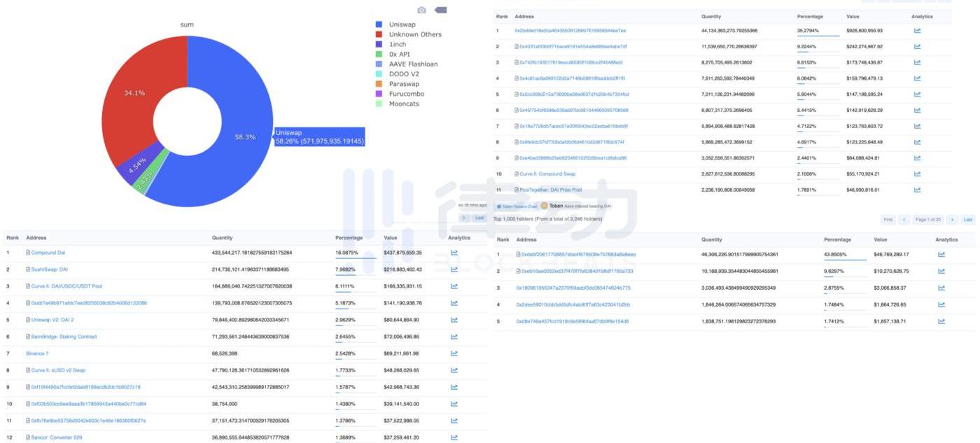Image resolution: width=980 pixels, height=443 pixels.
Task: Open Curve.fi: DAI/USDC/USDT Pool link
Action: 66,286
